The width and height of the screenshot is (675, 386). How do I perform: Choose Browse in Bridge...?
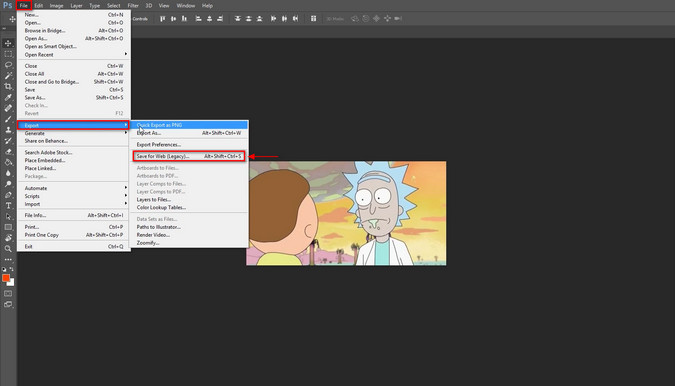[74, 31]
